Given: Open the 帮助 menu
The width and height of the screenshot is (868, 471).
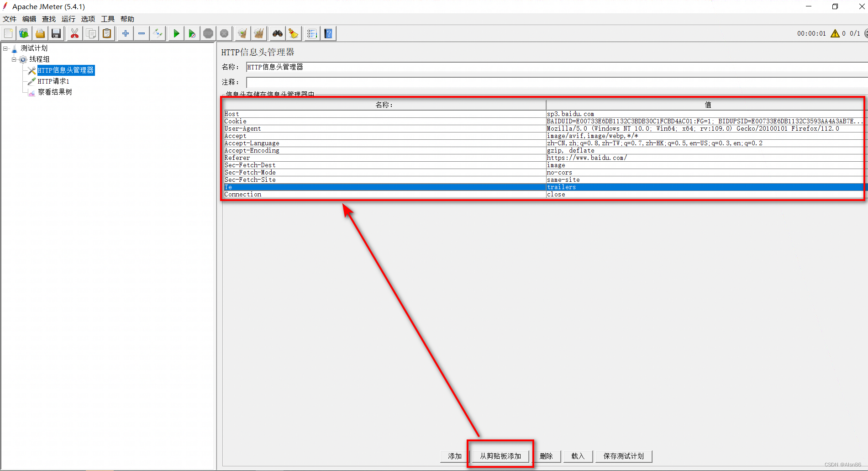Looking at the screenshot, I should pyautogui.click(x=127, y=19).
